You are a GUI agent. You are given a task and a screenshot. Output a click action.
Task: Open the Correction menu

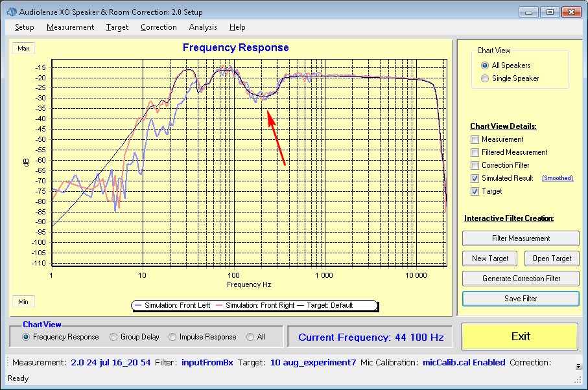[x=159, y=27]
